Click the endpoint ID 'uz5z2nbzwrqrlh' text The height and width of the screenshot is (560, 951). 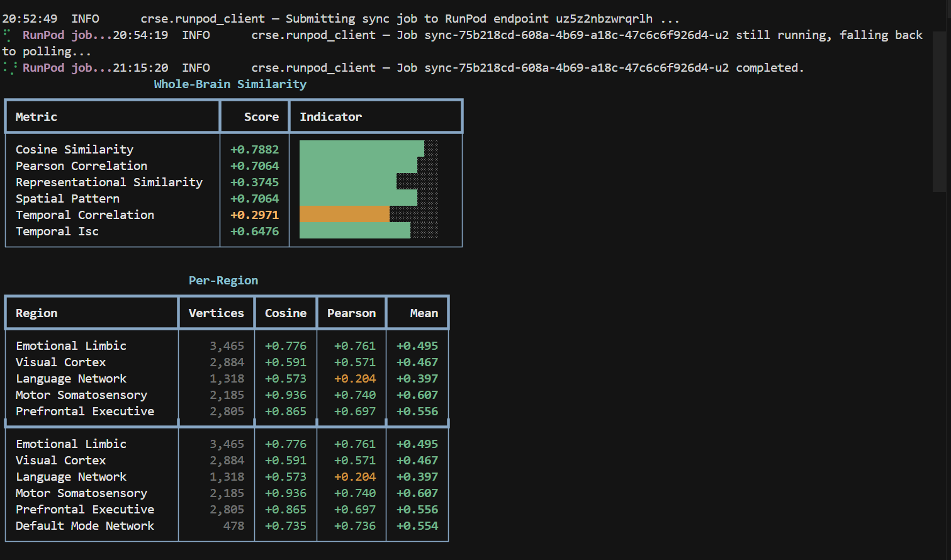pyautogui.click(x=604, y=19)
